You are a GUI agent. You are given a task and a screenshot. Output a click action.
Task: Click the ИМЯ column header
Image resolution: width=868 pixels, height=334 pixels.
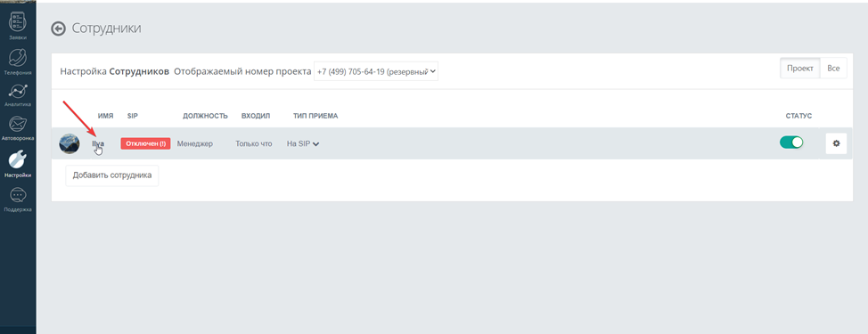[x=105, y=116]
